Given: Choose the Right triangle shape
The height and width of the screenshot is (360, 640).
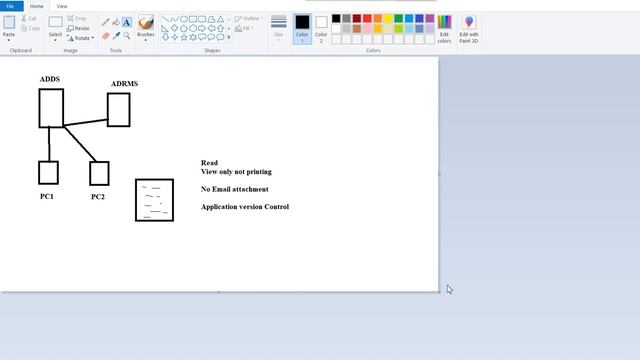Looking at the screenshot, I should coord(165,28).
